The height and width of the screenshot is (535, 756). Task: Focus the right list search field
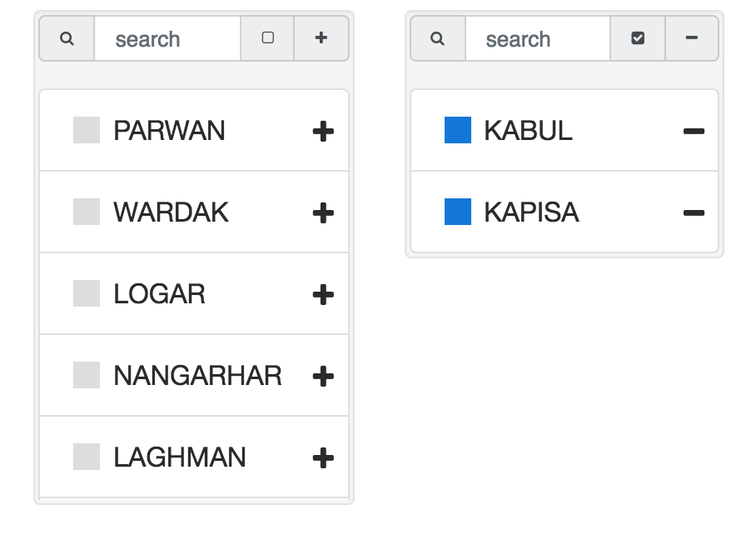(x=538, y=38)
